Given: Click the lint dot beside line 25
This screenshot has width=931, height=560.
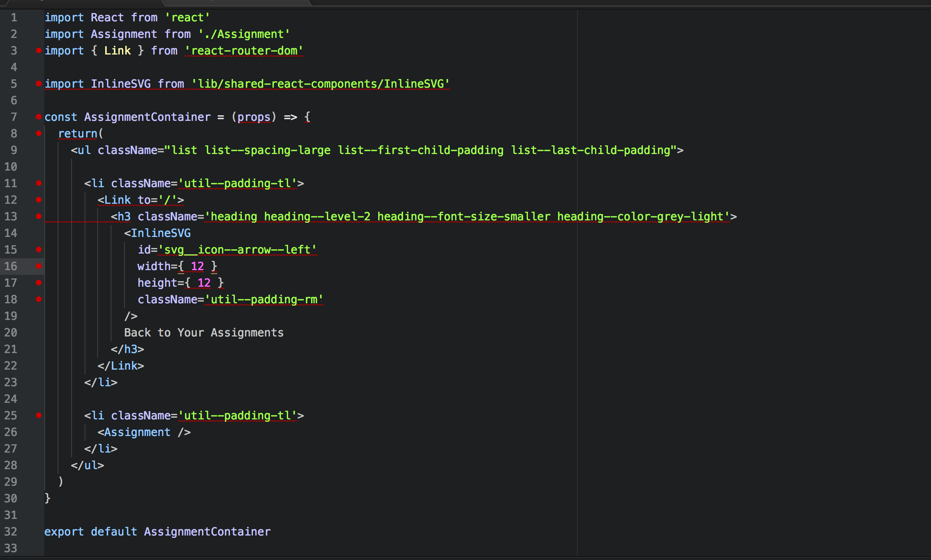Looking at the screenshot, I should (x=39, y=415).
